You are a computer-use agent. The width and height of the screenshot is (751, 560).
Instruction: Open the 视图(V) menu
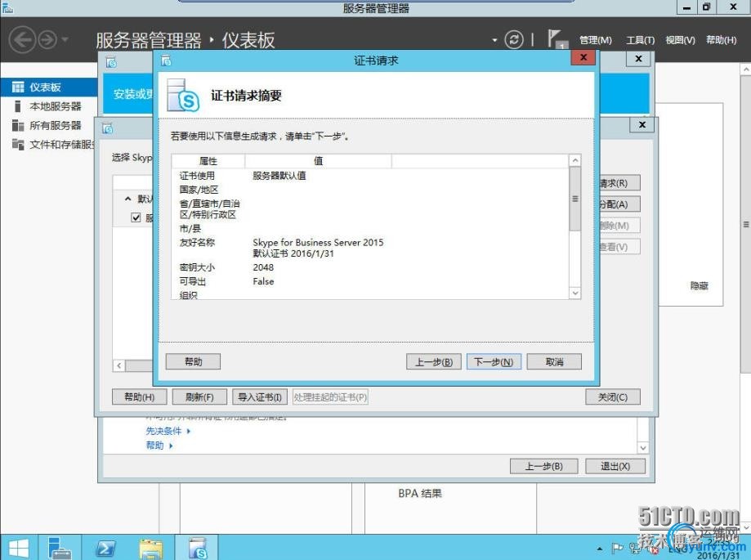pyautogui.click(x=680, y=40)
